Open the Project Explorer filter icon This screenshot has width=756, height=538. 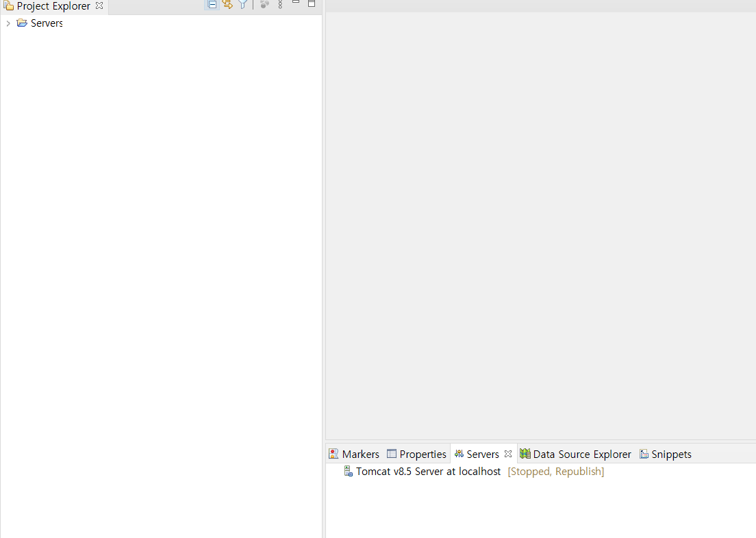click(x=243, y=4)
